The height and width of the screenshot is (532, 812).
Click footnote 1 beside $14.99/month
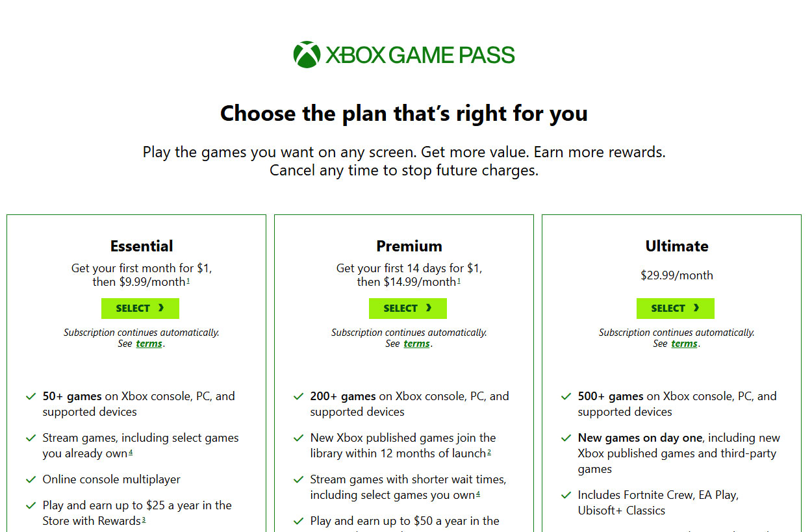pyautogui.click(x=459, y=280)
